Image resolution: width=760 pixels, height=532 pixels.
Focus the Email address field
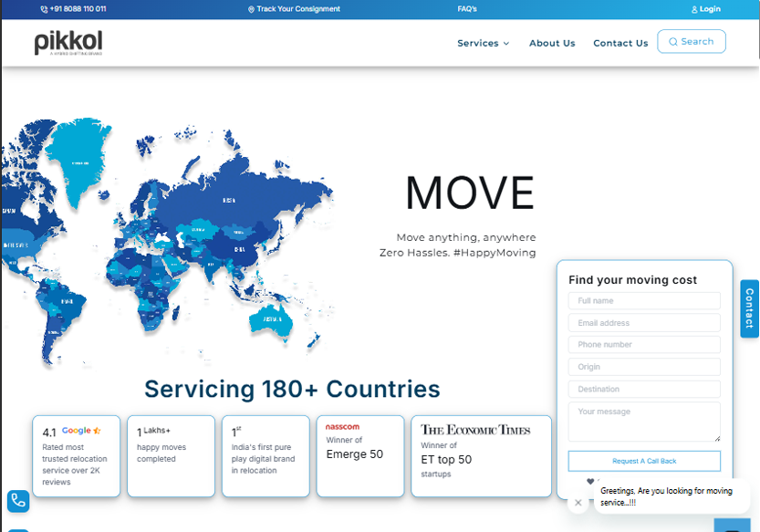pyautogui.click(x=644, y=322)
